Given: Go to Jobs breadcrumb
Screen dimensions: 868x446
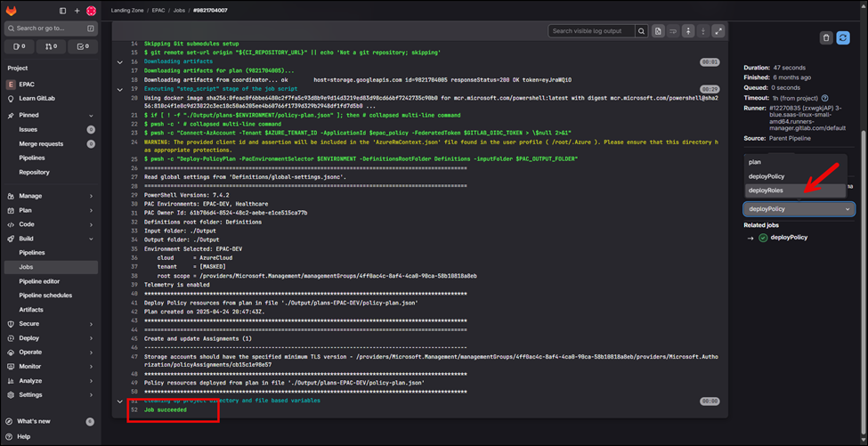Looking at the screenshot, I should click(179, 11).
